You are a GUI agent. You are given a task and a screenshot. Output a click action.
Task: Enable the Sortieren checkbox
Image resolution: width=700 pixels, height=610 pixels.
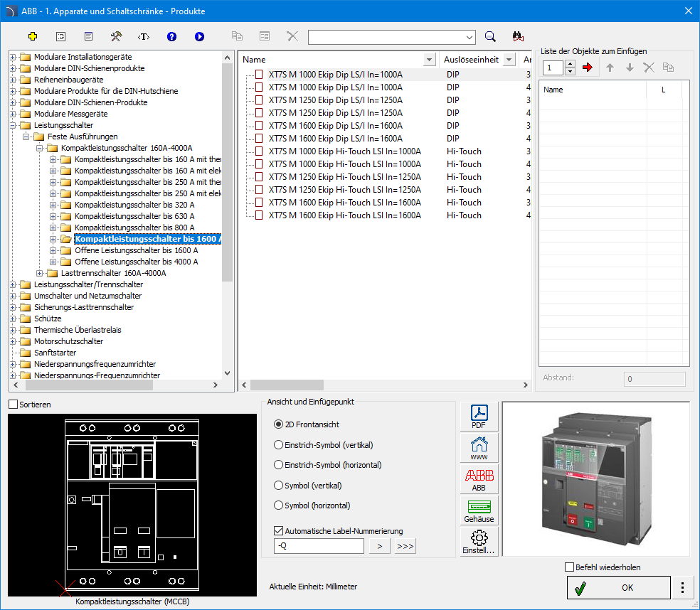14,405
